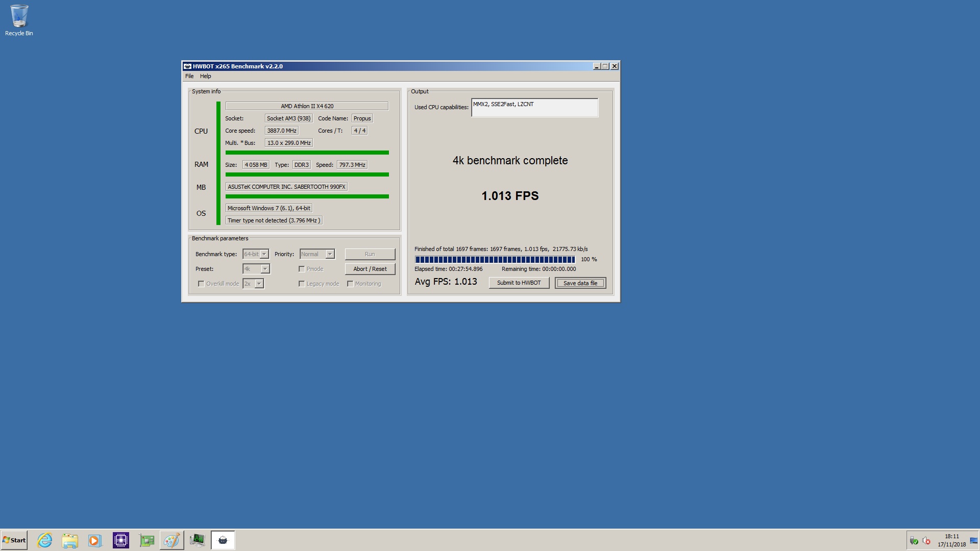Screen dimensions: 980x551
Task: Click the Socket AM3 (938) value
Action: click(x=288, y=118)
